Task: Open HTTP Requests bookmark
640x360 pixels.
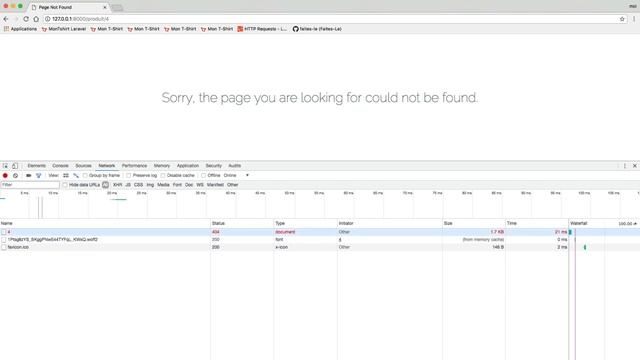Action: 262,29
